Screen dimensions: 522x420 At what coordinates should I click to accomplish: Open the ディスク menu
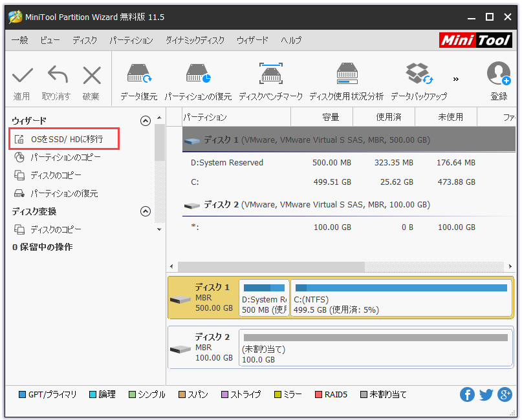(85, 40)
